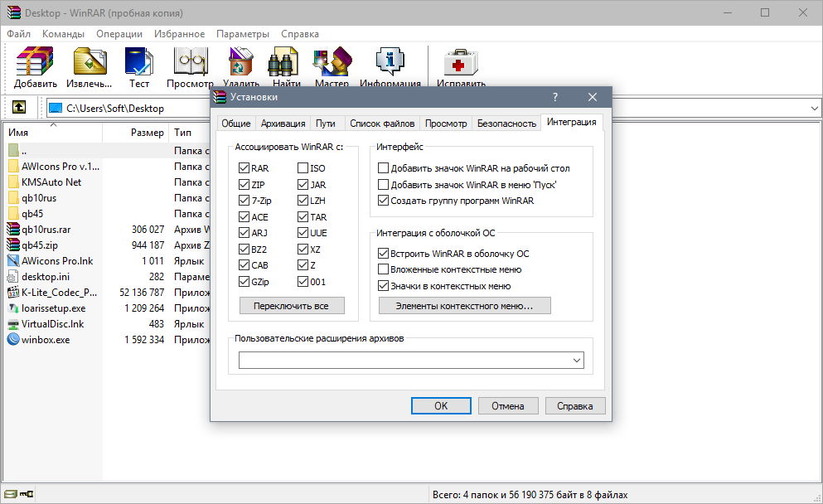Click the K-Lite_Codec_P... installer icon

pos(13,293)
